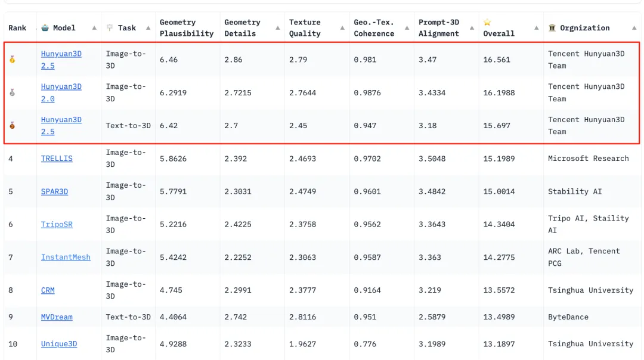Click the gold medal icon for rank one

13,60
